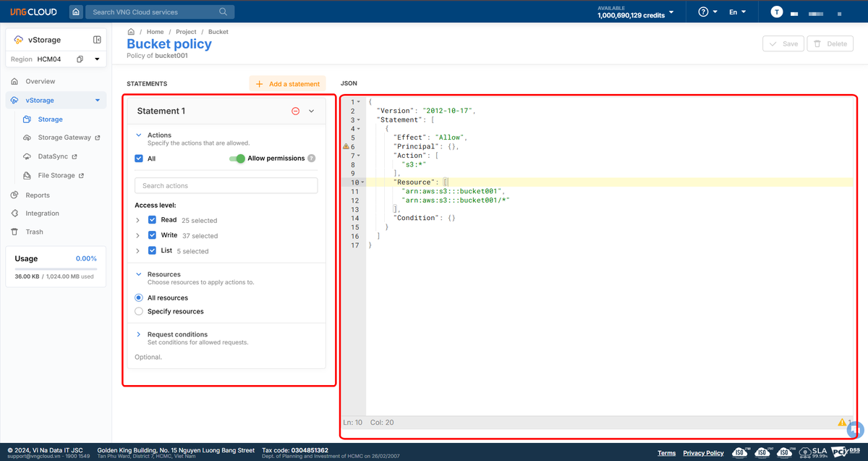Uncheck the Write access level checkbox
Screen dimensions: 868x461
tap(152, 235)
